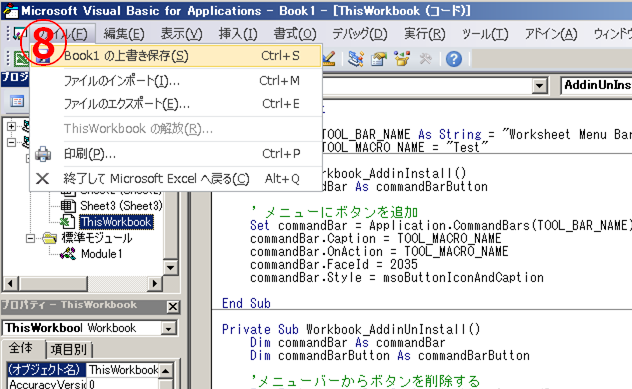The height and width of the screenshot is (389, 632).
Task: Open the 表示(V) menu
Action: (x=181, y=34)
